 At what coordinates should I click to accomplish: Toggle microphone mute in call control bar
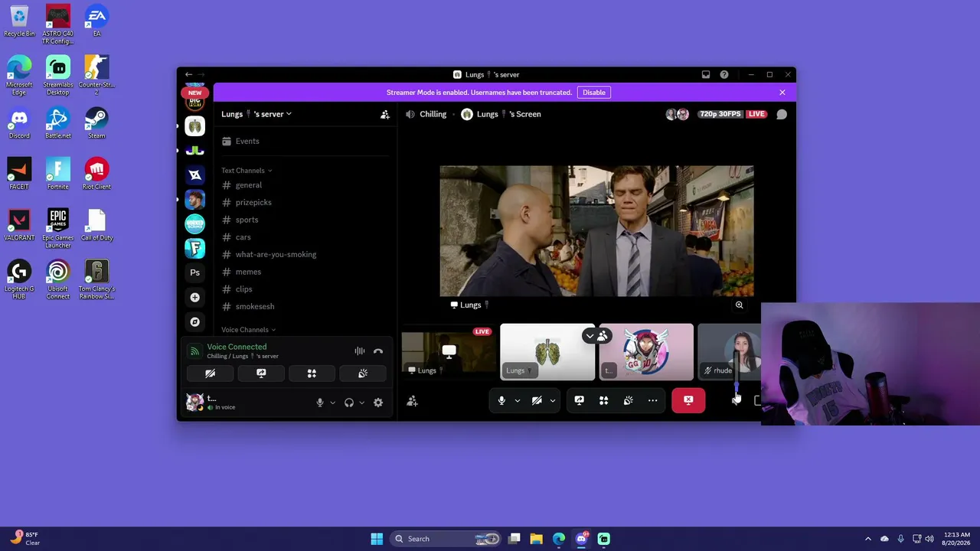(x=501, y=400)
